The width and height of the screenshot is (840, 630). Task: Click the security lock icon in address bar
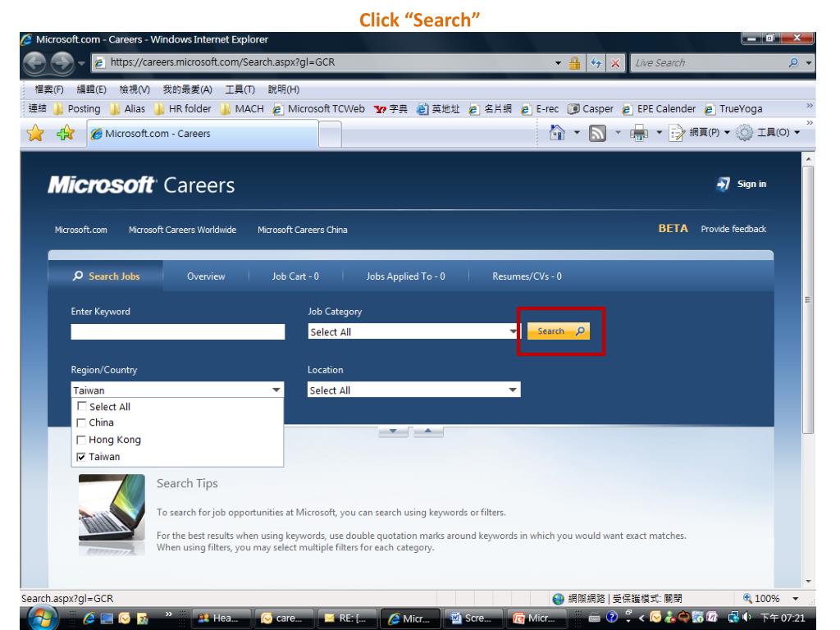574,62
